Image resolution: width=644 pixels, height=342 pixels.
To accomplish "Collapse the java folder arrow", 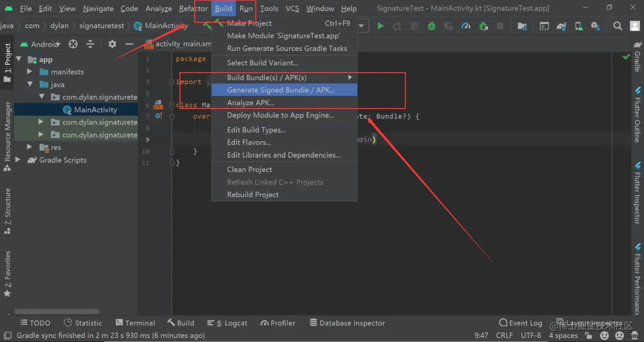I will [30, 84].
